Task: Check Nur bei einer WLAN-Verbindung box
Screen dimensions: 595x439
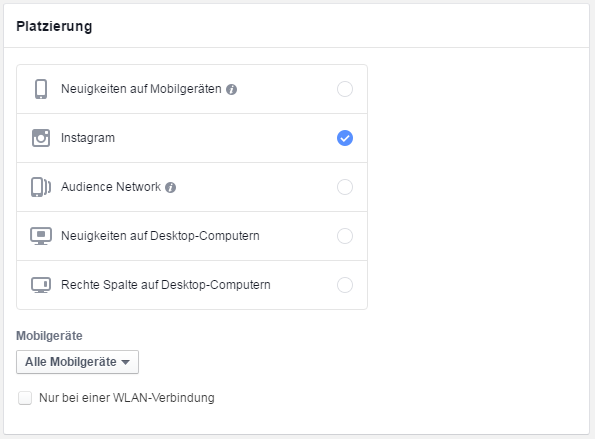Action: [25, 398]
